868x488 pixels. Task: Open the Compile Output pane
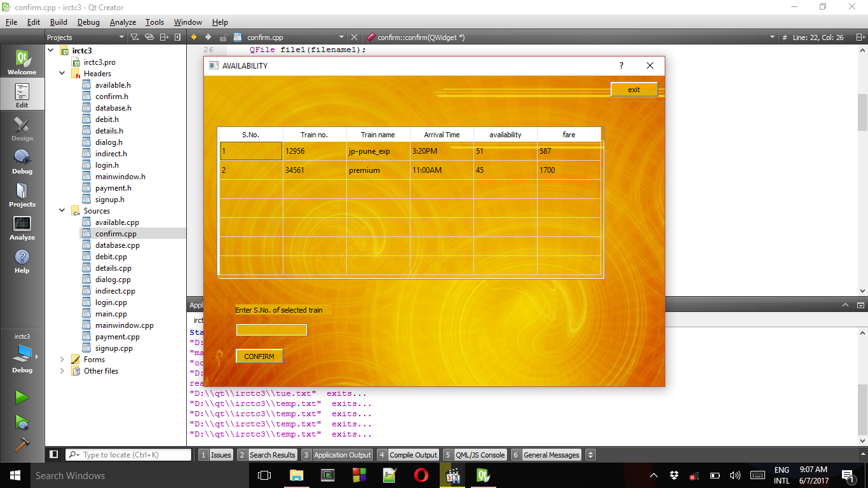click(x=407, y=455)
